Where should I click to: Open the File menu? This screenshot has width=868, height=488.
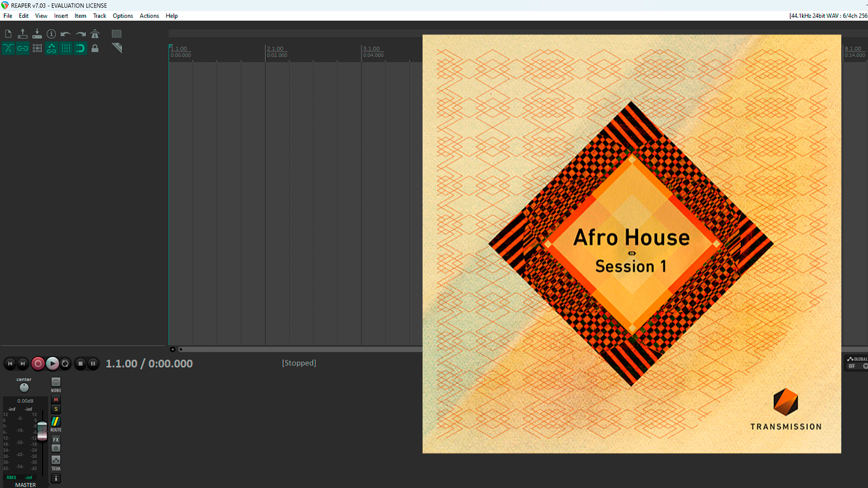(x=8, y=16)
